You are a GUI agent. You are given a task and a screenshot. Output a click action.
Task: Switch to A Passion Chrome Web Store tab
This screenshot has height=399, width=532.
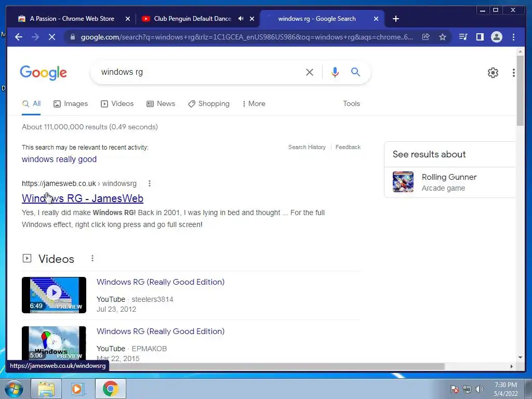[x=72, y=19]
